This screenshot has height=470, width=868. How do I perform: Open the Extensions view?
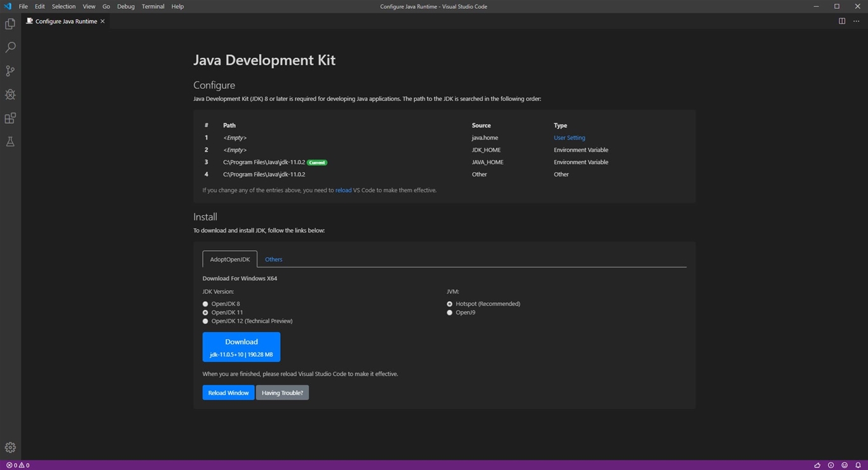pyautogui.click(x=10, y=118)
